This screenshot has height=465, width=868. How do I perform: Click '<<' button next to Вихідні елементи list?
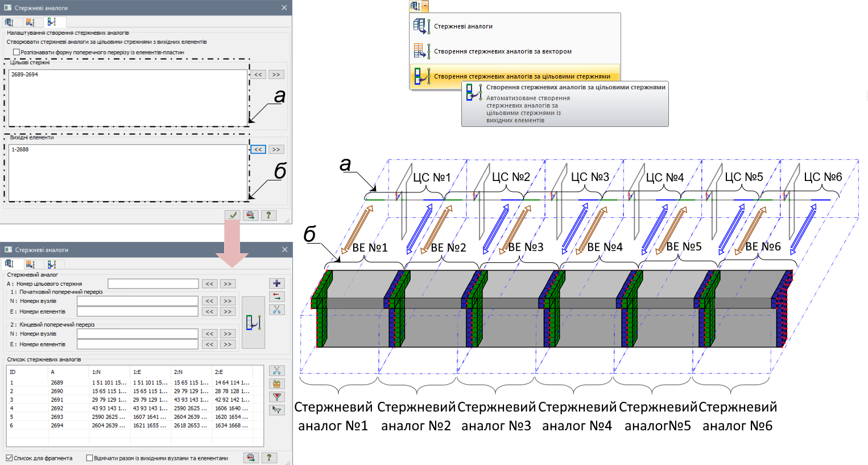(x=258, y=150)
